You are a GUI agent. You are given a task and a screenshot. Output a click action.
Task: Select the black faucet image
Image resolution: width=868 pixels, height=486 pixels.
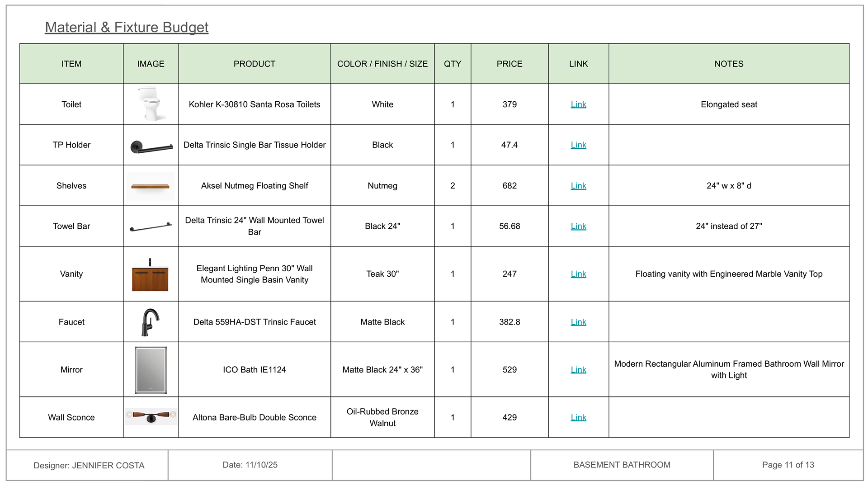click(150, 322)
